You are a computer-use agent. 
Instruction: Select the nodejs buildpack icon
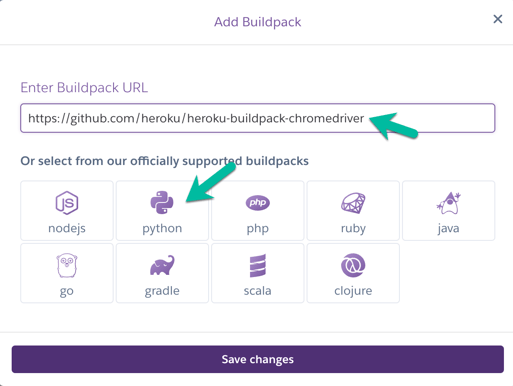[67, 202]
